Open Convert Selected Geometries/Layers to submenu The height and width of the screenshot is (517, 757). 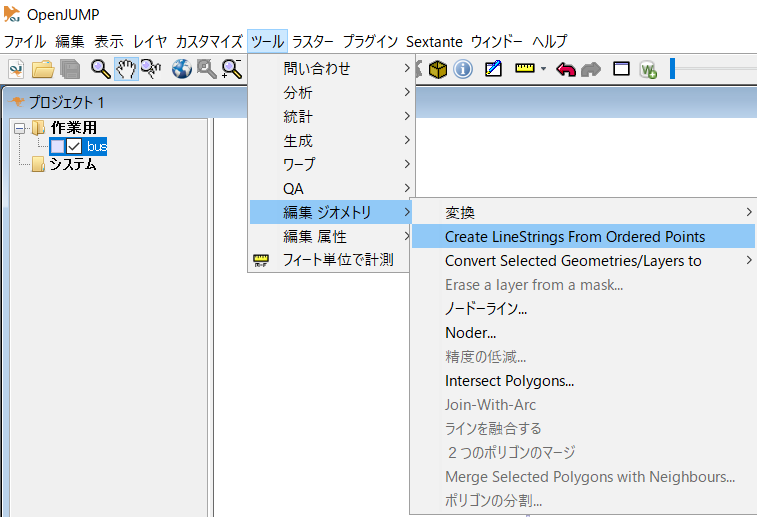pyautogui.click(x=583, y=261)
